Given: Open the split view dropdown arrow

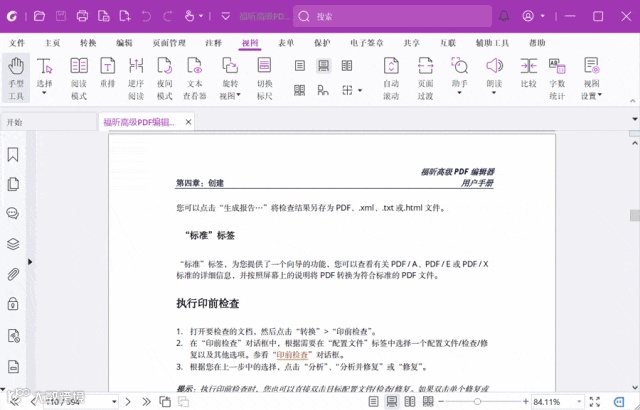Looking at the screenshot, I should [x=360, y=90].
